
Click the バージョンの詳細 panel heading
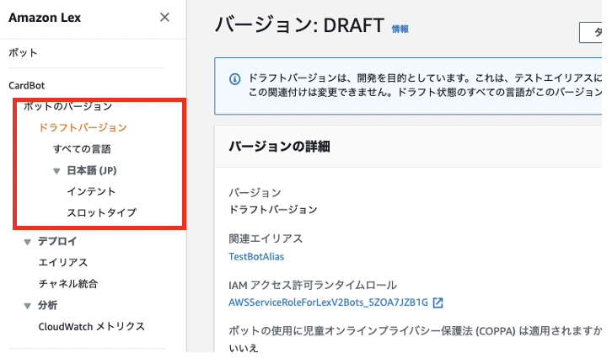tap(280, 147)
